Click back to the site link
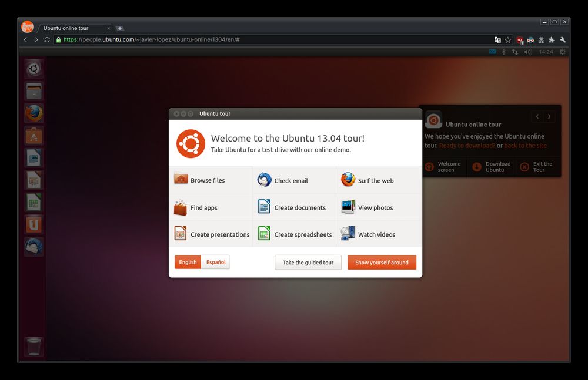Screen dimensions: 588x380 (x=525, y=146)
